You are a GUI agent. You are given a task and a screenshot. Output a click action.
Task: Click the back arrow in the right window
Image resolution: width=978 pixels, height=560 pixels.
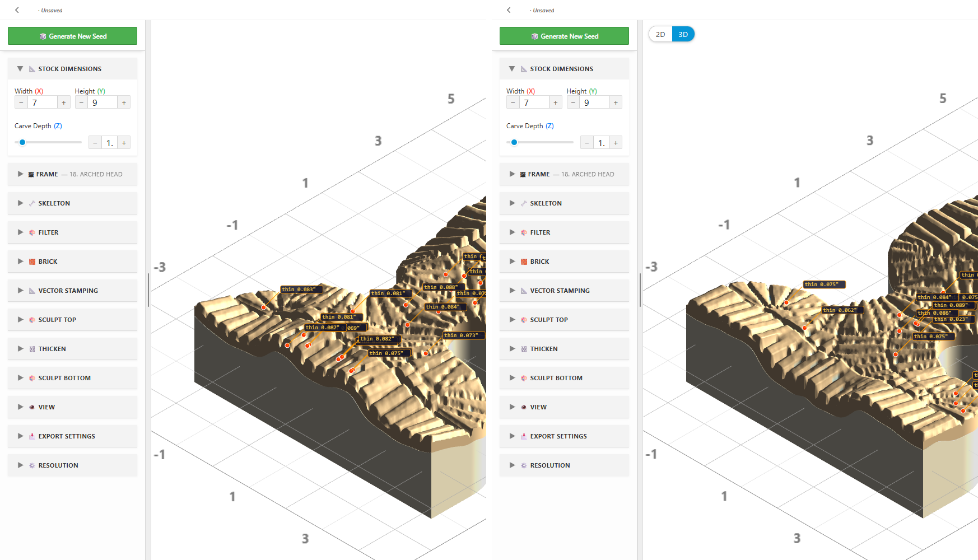pyautogui.click(x=509, y=10)
